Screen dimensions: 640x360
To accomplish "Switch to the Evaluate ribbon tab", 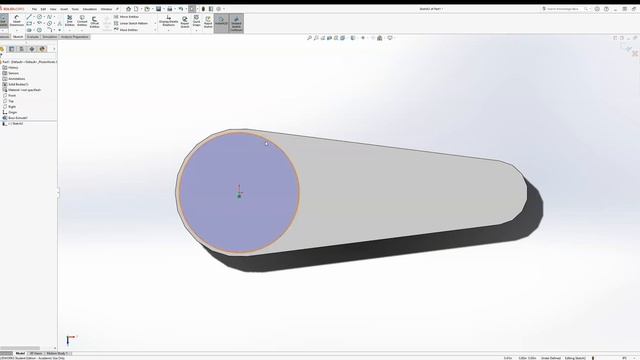I will (33, 37).
